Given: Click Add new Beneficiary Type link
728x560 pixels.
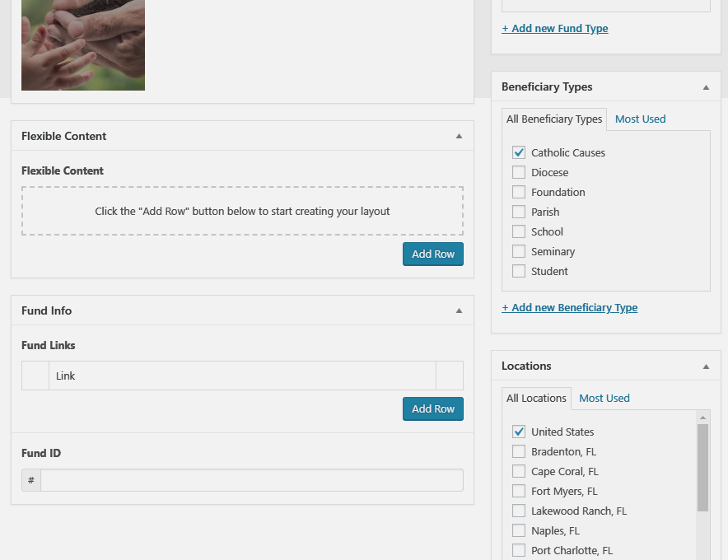Looking at the screenshot, I should coord(570,307).
